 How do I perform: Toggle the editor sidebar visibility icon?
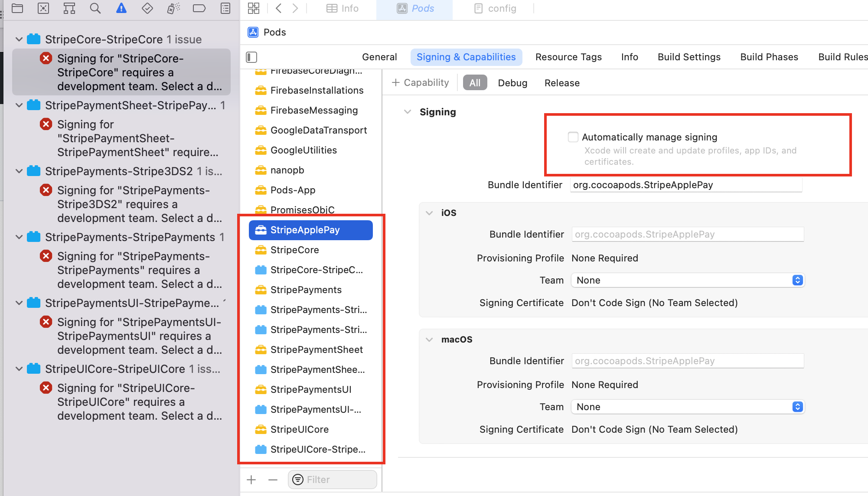(x=251, y=57)
